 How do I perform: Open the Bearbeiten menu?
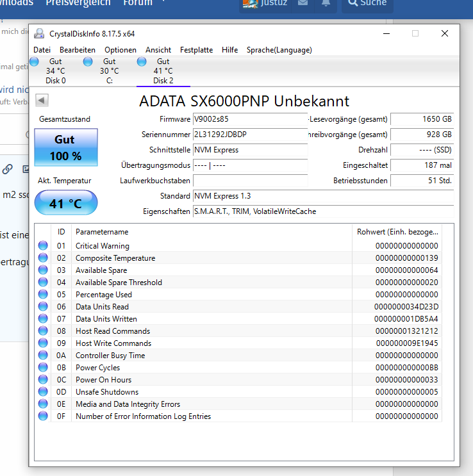click(x=78, y=50)
